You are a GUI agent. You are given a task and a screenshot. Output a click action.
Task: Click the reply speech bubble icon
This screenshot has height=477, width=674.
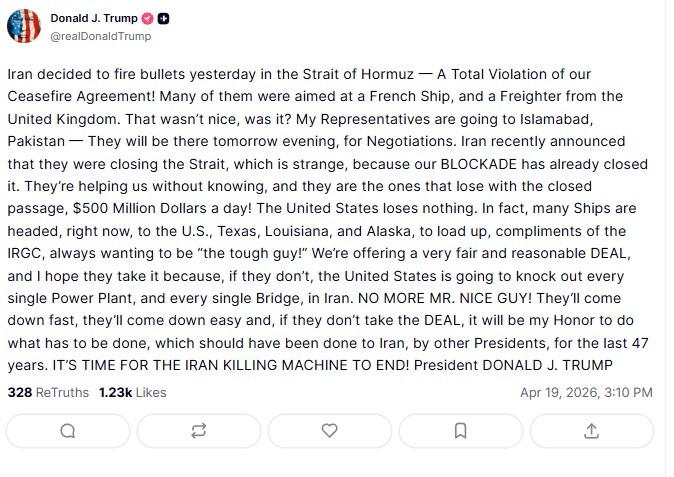click(x=68, y=430)
